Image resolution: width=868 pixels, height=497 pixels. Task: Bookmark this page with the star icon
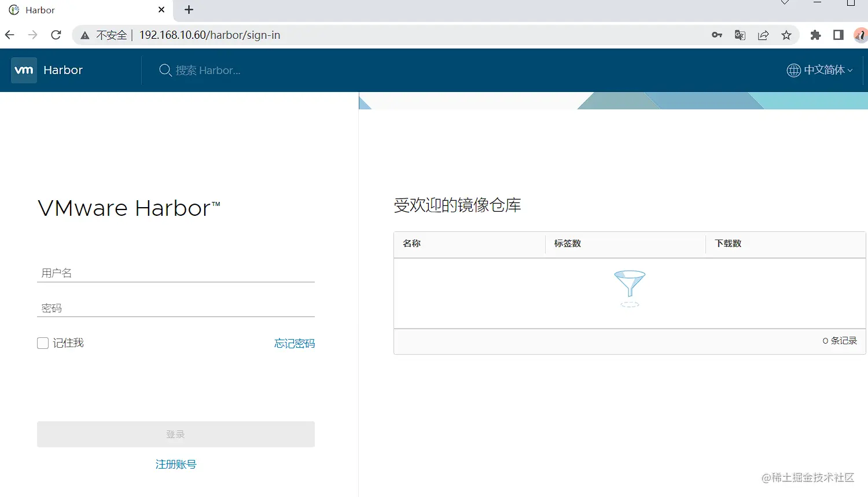(x=786, y=35)
